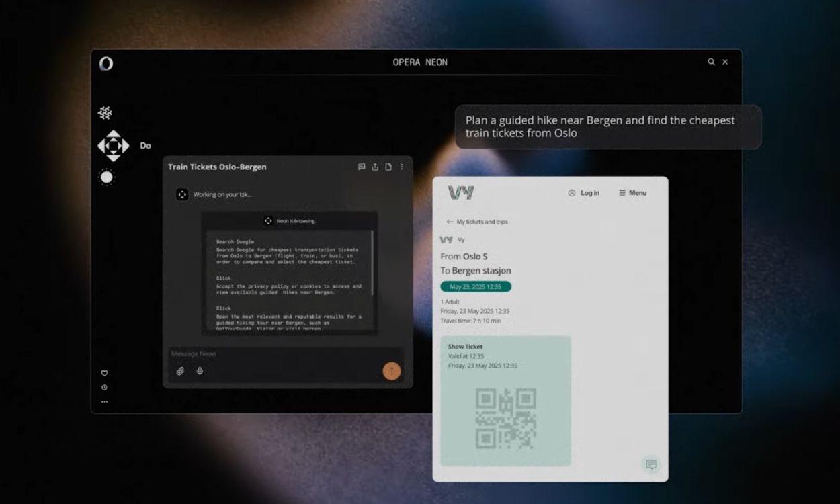
Task: Attach a file with the paperclip icon
Action: pyautogui.click(x=180, y=371)
